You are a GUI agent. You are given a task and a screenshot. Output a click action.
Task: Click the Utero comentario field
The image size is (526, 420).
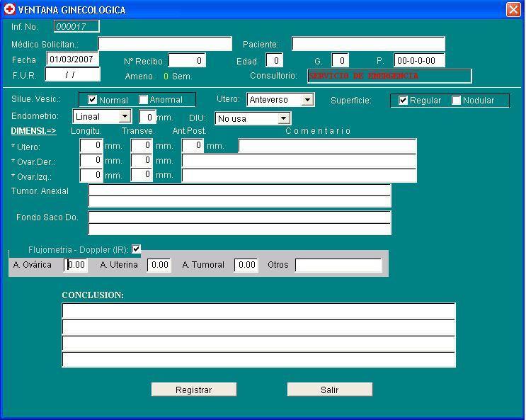coord(327,146)
